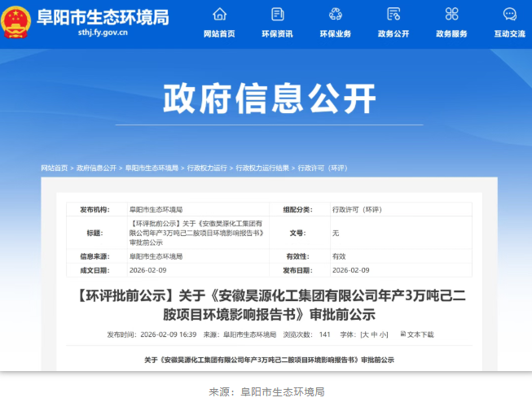Image resolution: width=532 pixels, height=402 pixels.
Task: Click 发布时间 2026-02-09 16:39 text
Action: (152, 334)
